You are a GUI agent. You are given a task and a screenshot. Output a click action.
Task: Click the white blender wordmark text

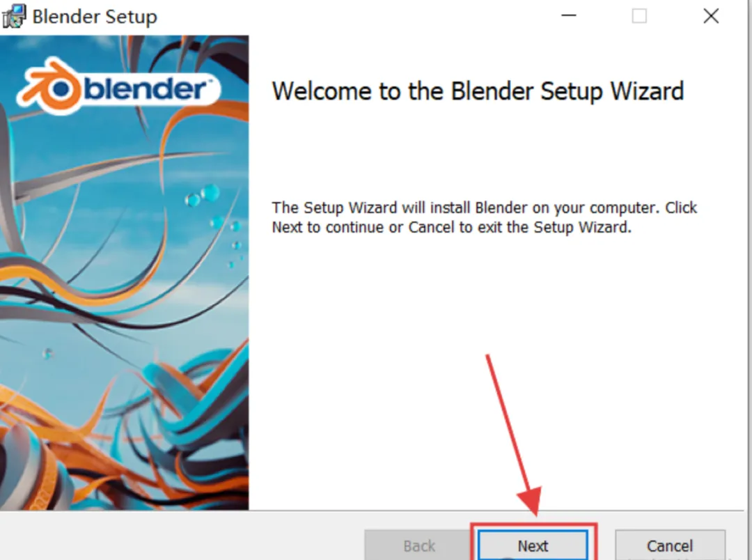[146, 89]
